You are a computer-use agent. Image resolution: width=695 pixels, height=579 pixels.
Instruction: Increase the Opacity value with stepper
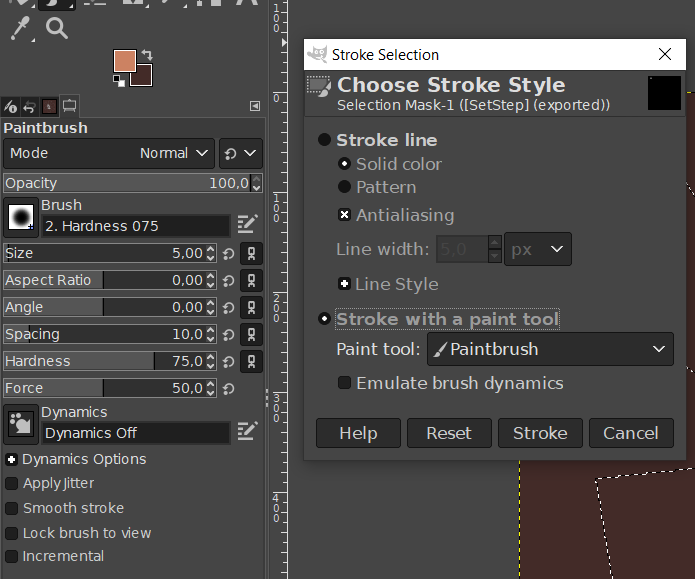click(256, 179)
